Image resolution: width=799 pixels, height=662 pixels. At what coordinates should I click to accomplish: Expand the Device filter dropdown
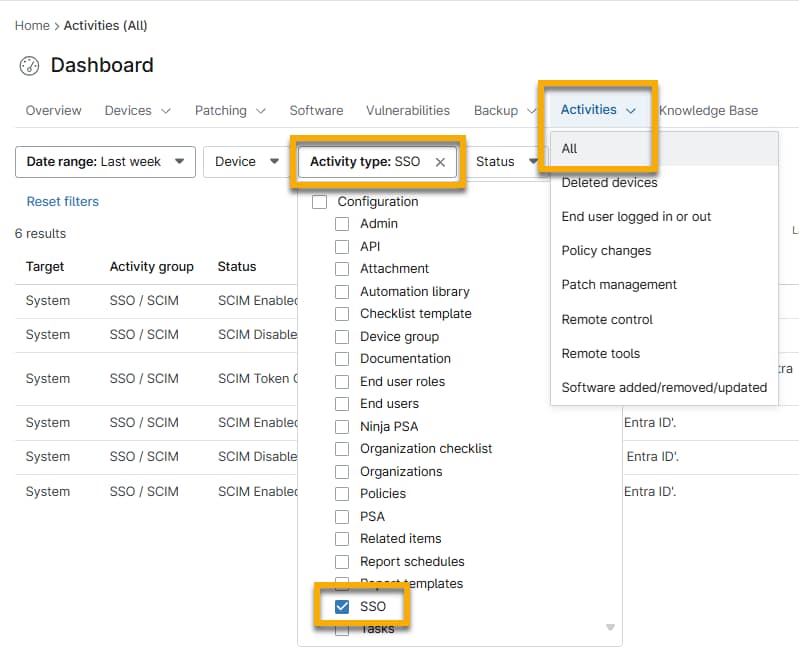[246, 162]
